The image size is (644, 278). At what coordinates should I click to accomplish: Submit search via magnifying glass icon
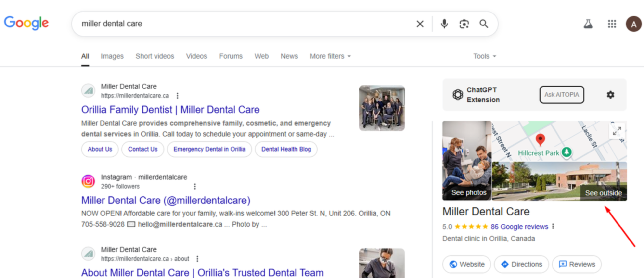[x=484, y=24]
